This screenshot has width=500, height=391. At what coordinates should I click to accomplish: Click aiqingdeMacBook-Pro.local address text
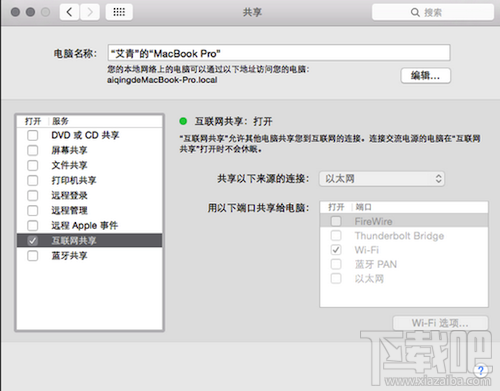point(162,80)
